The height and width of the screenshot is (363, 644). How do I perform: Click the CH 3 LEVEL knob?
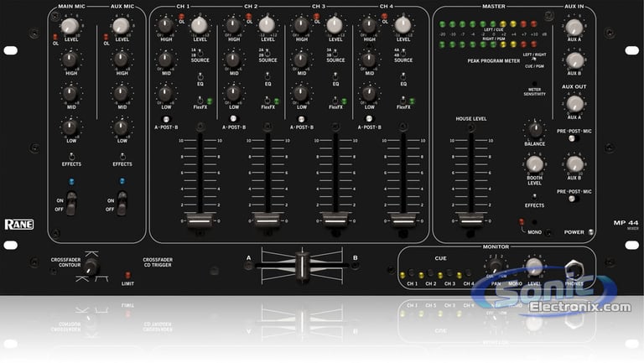point(335,25)
